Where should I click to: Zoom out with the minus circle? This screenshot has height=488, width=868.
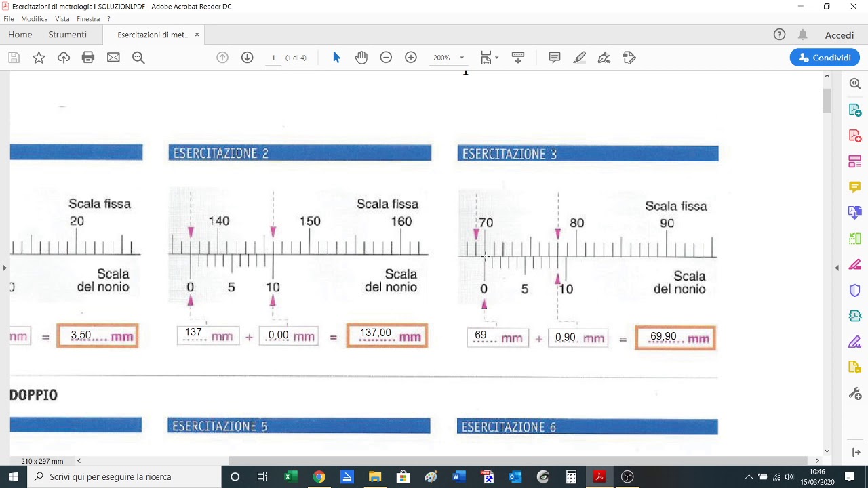[386, 58]
